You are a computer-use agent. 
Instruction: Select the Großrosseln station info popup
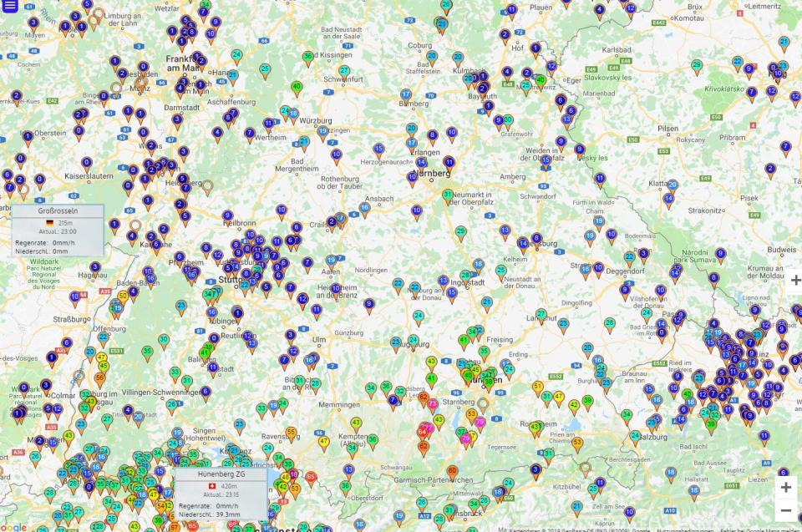[x=58, y=231]
